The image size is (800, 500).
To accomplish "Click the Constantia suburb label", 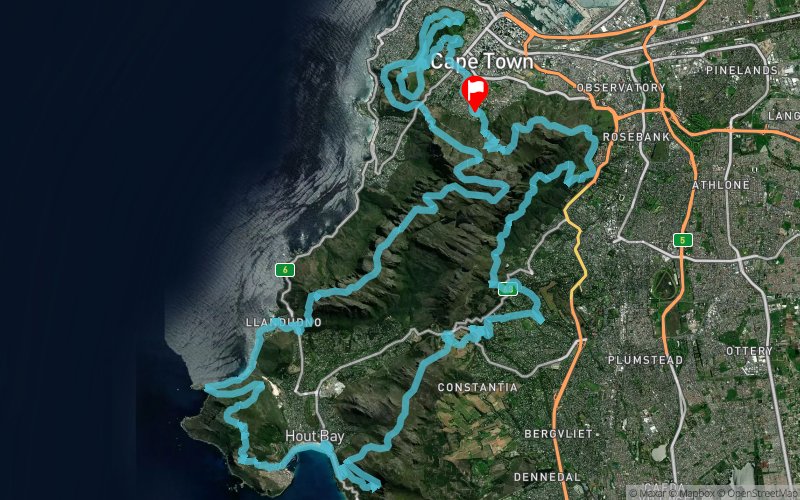I will 478,387.
